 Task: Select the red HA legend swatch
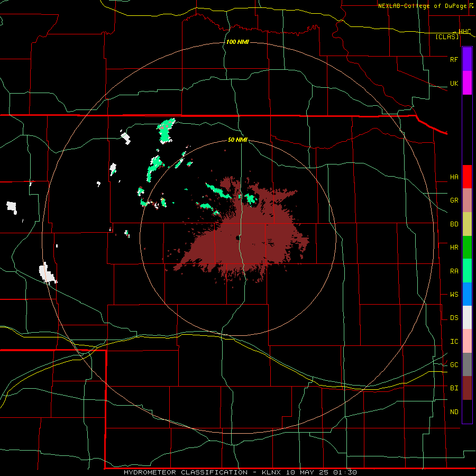[x=467, y=177]
